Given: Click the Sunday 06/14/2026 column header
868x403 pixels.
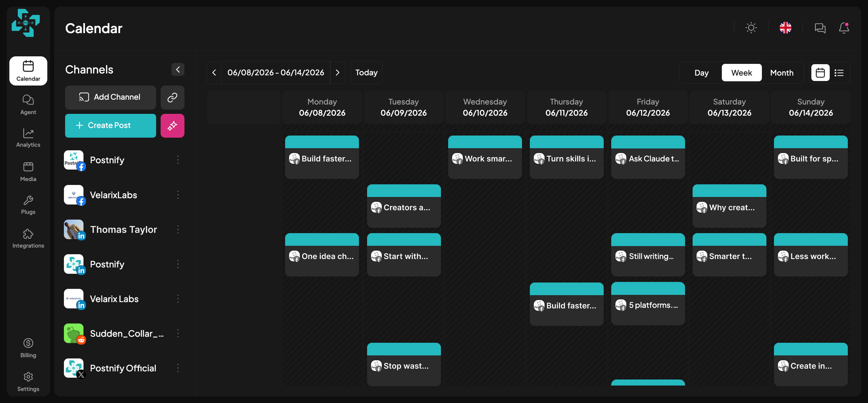Looking at the screenshot, I should coord(811,108).
